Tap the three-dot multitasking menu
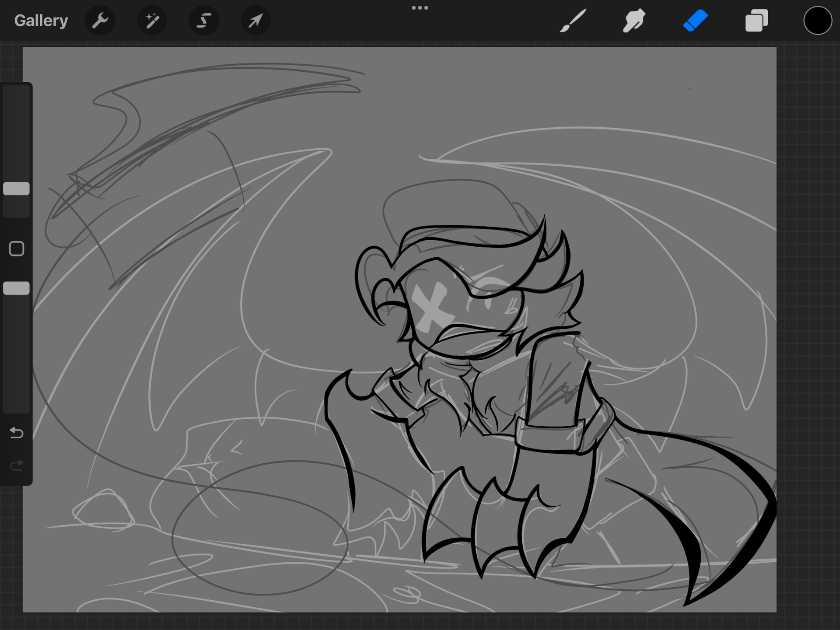This screenshot has width=840, height=630. pyautogui.click(x=420, y=8)
